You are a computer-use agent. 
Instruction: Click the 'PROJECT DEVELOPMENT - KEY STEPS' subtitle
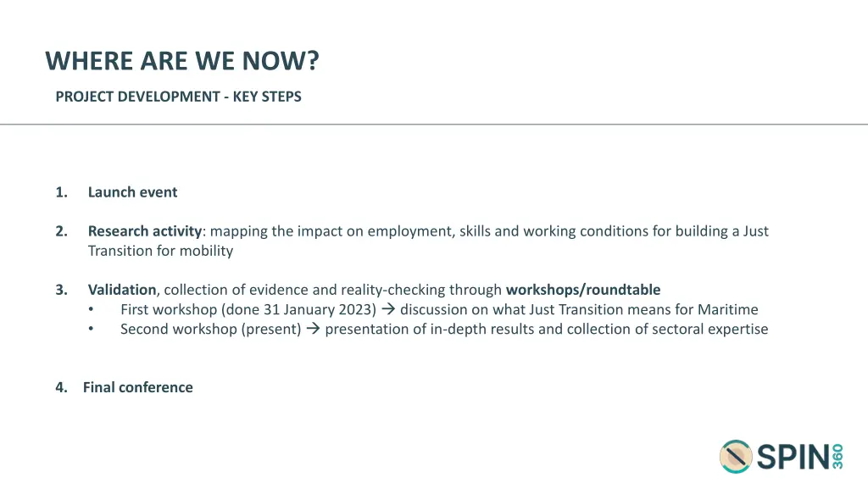click(x=178, y=97)
